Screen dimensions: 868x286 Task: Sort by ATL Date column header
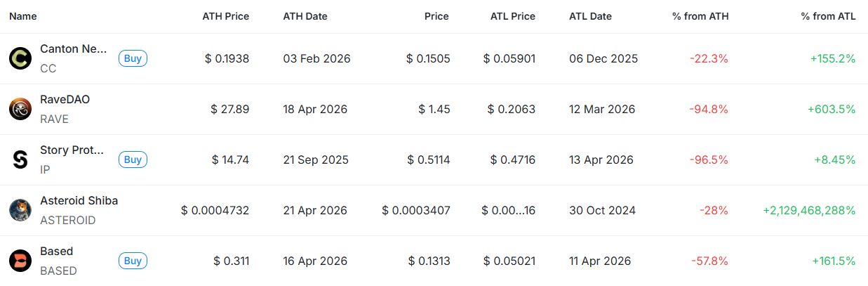(x=590, y=16)
